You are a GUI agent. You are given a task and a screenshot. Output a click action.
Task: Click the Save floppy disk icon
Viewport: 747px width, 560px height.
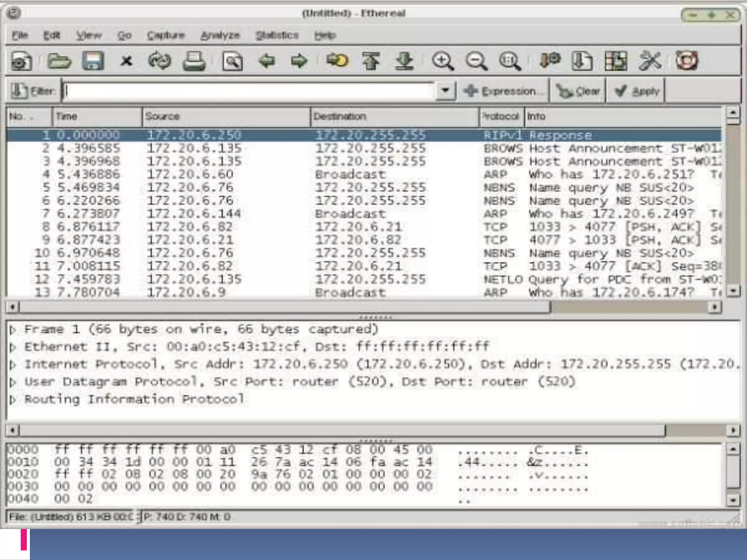tap(93, 61)
